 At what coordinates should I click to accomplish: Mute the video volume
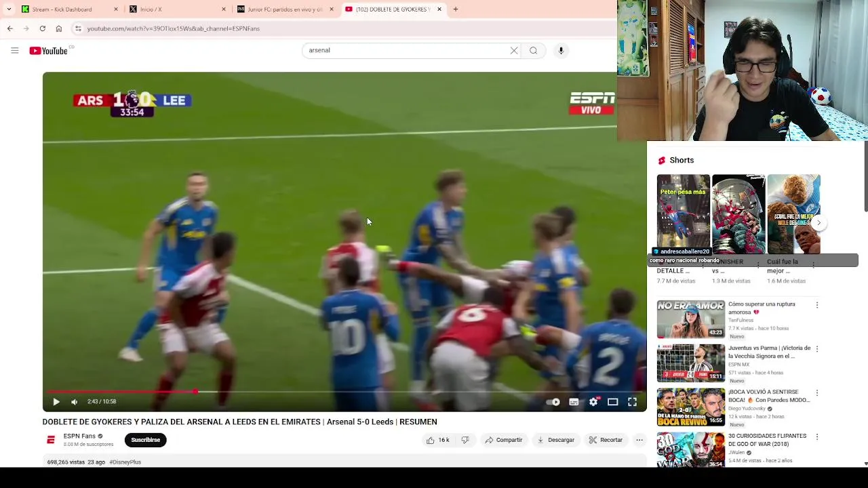pos(75,402)
